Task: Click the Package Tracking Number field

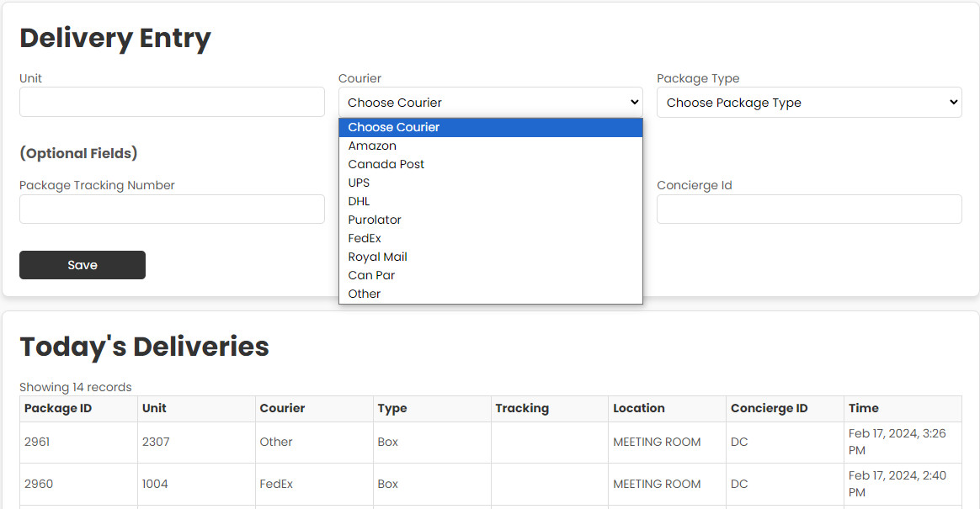Action: [172, 209]
